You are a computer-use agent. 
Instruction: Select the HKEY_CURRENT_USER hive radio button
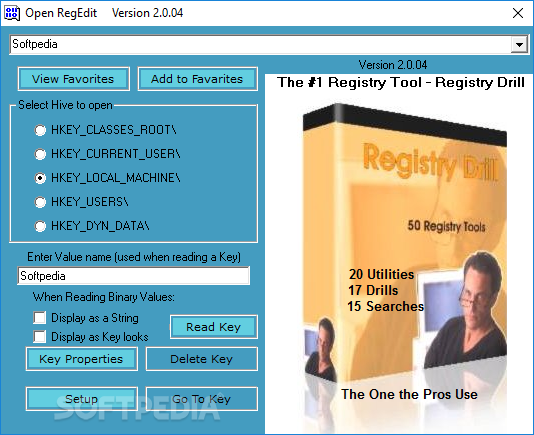[x=40, y=154]
